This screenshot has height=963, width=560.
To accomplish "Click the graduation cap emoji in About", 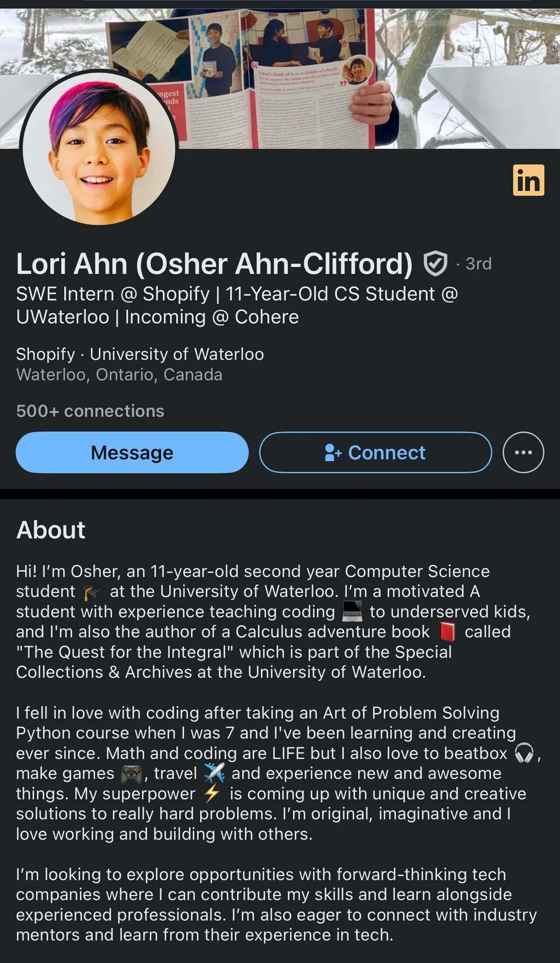I will click(92, 592).
